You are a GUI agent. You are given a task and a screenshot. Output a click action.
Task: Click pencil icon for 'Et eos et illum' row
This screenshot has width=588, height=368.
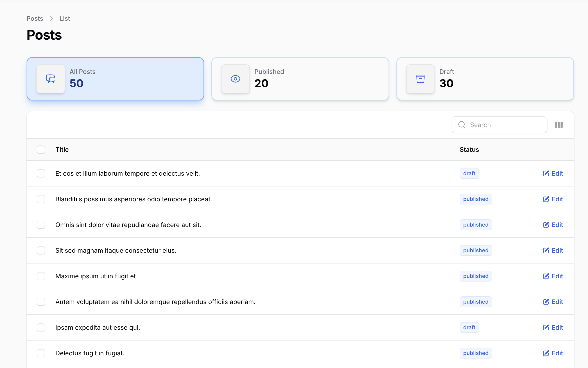(546, 174)
